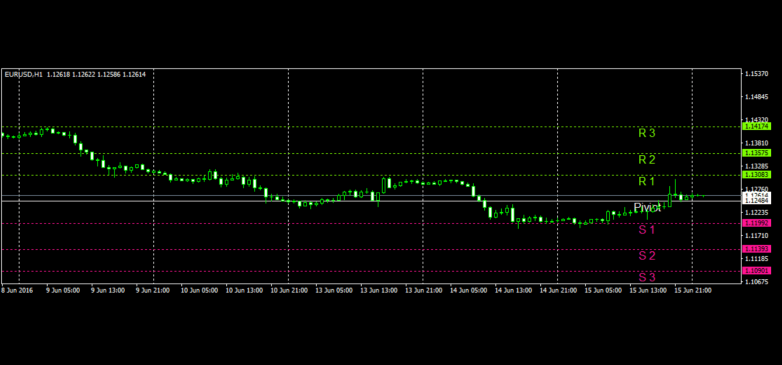Click the 1.10675 price axis value
782x365 pixels.
[x=756, y=282]
